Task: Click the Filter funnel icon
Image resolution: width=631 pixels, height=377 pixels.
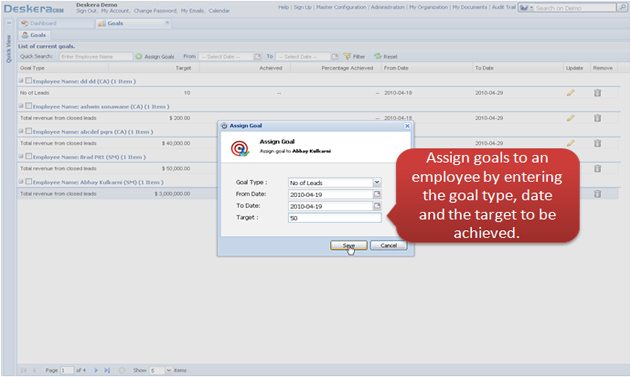Action: click(347, 57)
